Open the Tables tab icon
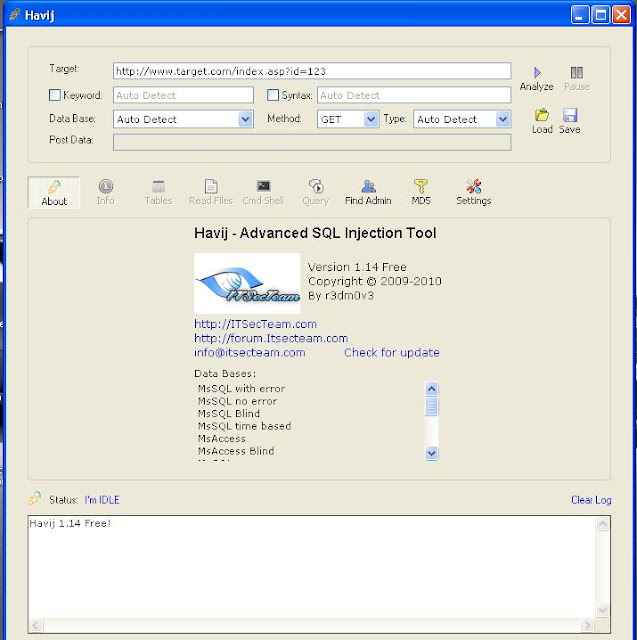 (x=158, y=187)
